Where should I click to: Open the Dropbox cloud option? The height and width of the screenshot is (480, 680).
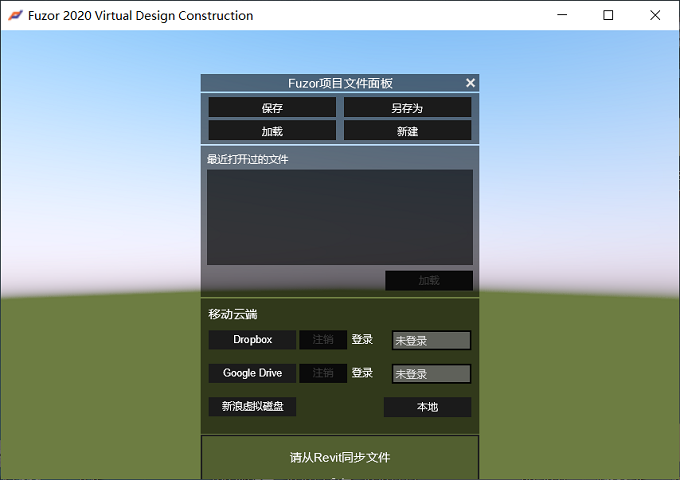pyautogui.click(x=252, y=340)
